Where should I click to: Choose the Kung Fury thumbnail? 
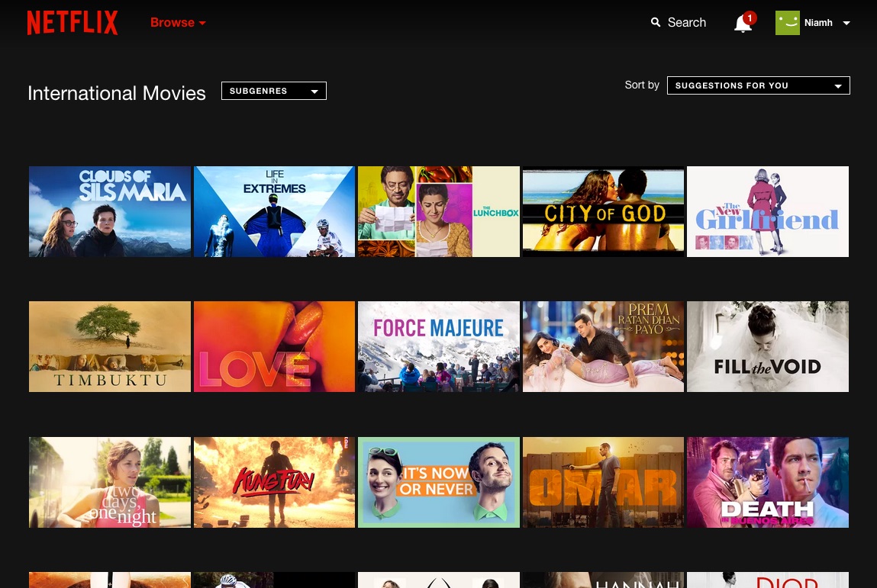[x=274, y=482]
